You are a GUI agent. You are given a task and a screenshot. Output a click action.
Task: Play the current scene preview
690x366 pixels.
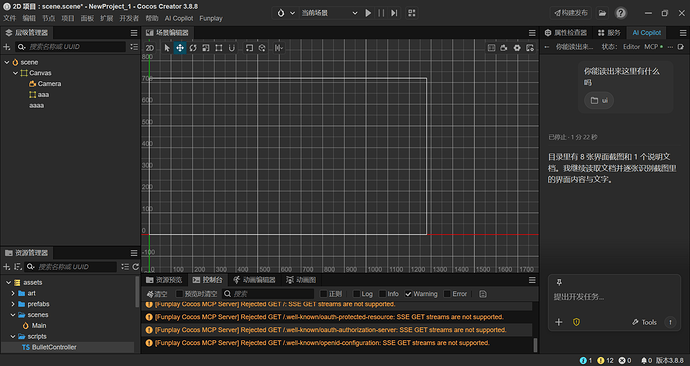pyautogui.click(x=368, y=13)
